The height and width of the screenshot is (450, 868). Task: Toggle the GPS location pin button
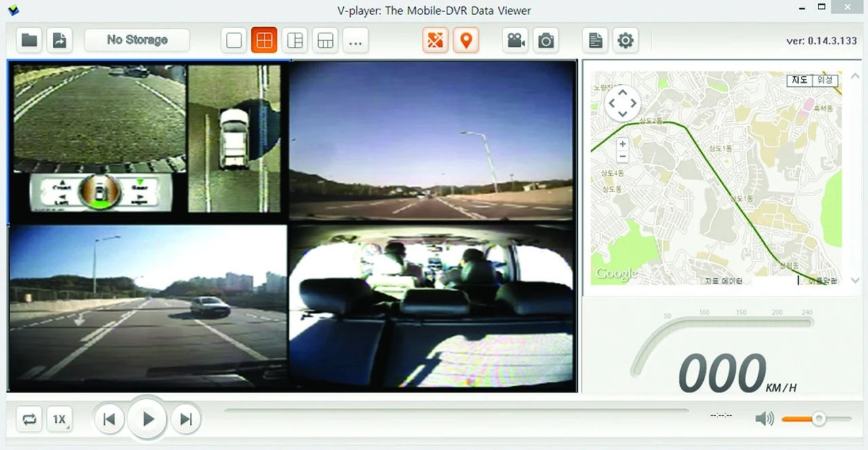466,41
